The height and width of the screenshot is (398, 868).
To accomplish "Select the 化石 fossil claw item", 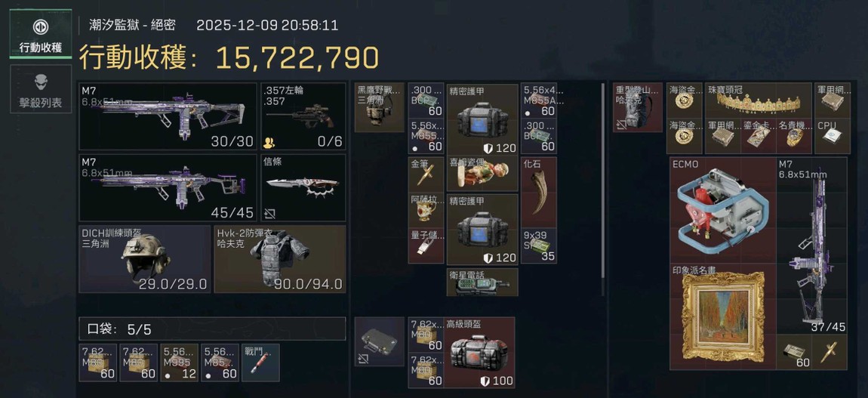I will pos(539,192).
